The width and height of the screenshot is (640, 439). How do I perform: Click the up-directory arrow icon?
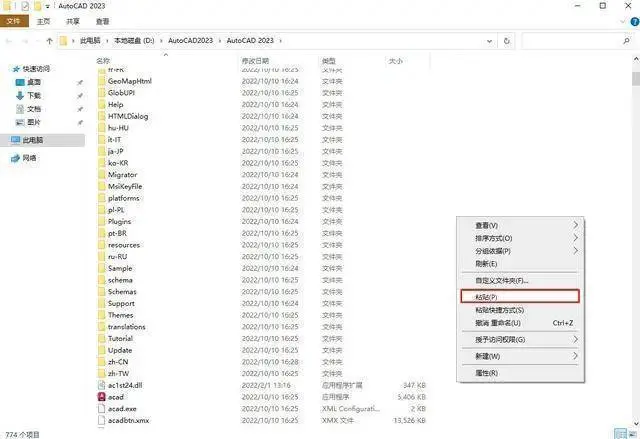tap(49, 41)
